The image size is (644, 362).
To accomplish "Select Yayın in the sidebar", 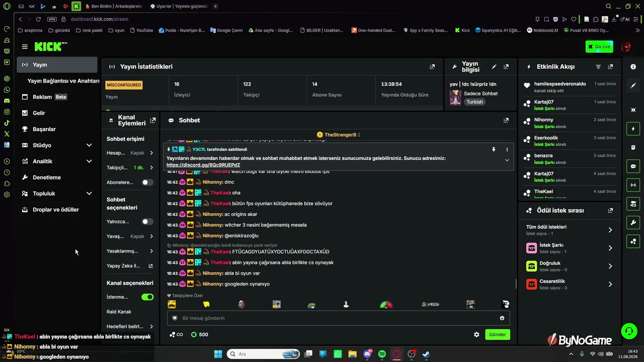I will [x=57, y=65].
